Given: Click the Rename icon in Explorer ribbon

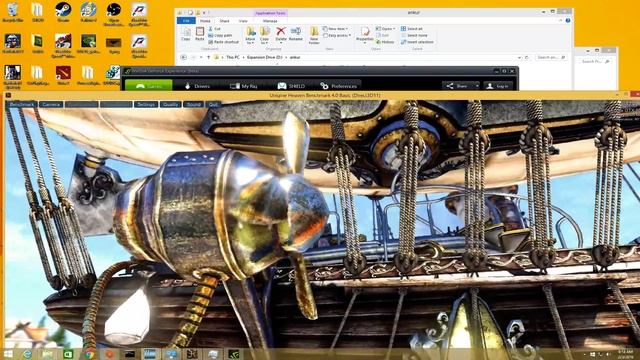Looking at the screenshot, I should (x=296, y=34).
